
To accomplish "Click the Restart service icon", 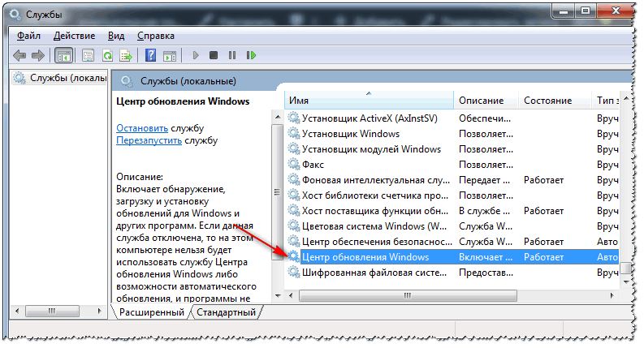I will click(x=251, y=55).
